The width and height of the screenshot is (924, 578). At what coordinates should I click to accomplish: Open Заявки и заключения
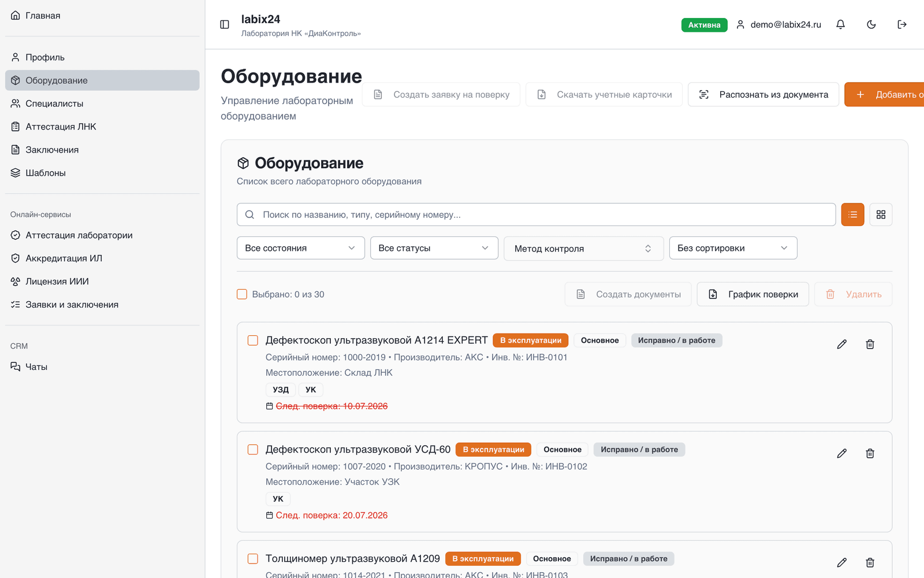(102, 305)
